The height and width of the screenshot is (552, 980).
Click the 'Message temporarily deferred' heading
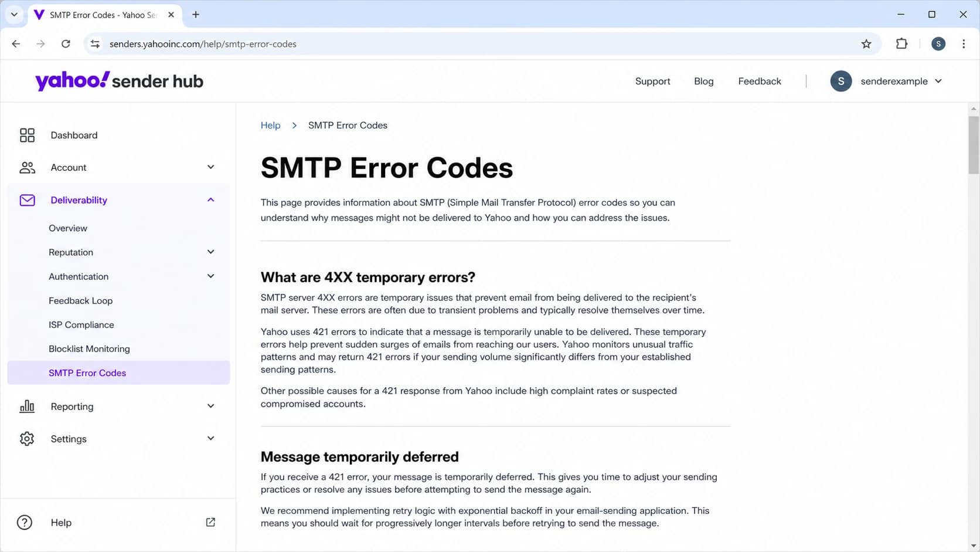point(359,456)
